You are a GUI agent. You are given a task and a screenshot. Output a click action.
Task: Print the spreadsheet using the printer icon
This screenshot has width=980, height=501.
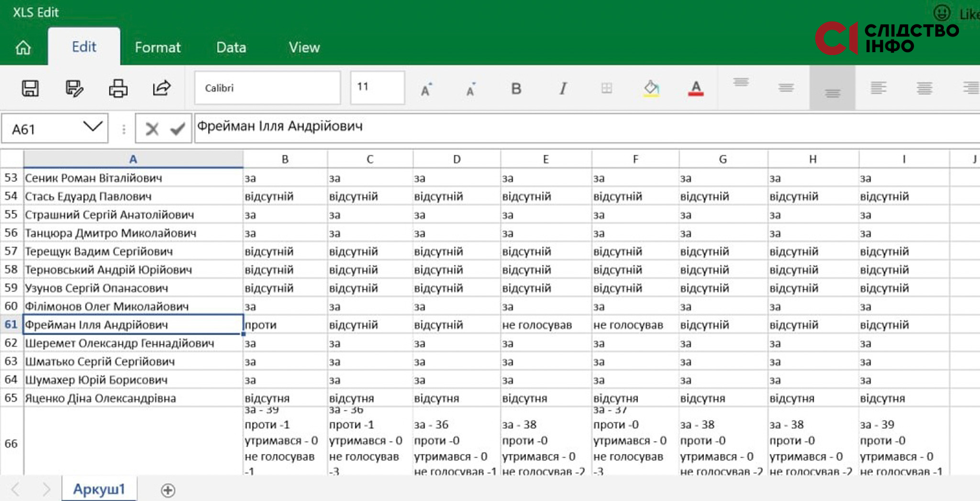pyautogui.click(x=118, y=89)
